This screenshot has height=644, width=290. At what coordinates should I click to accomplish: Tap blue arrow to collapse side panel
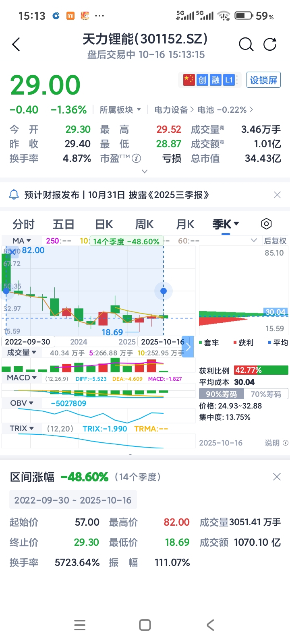tap(188, 347)
